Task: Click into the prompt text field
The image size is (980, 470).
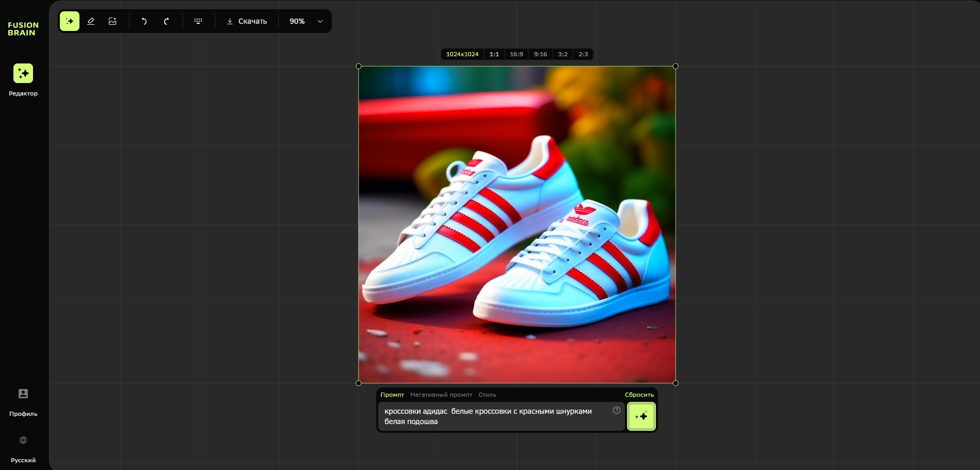Action: [x=495, y=416]
